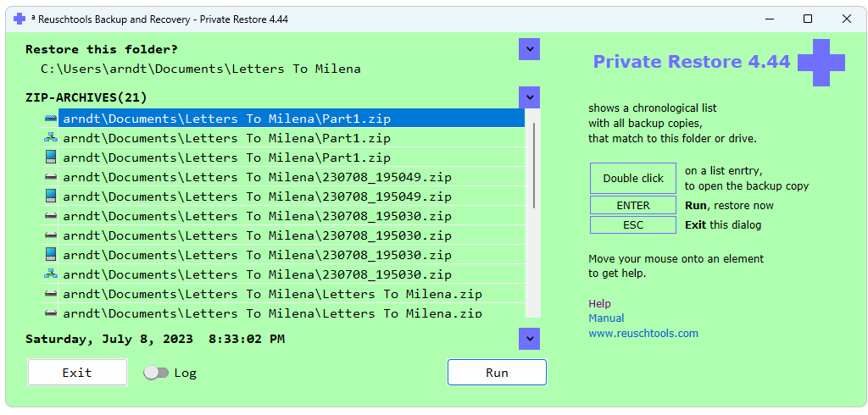Click the gray drive icon beside 230708_195049.zip

coord(50,177)
